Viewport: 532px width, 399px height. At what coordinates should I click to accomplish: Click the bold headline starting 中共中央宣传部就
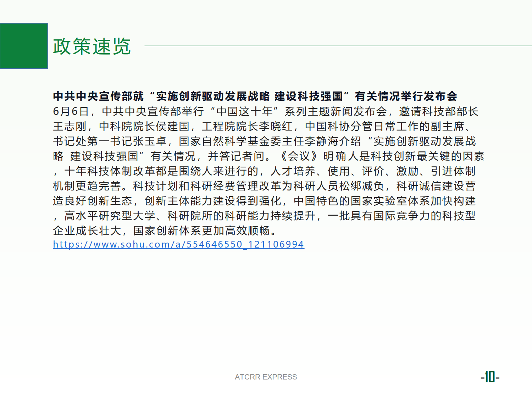point(255,96)
